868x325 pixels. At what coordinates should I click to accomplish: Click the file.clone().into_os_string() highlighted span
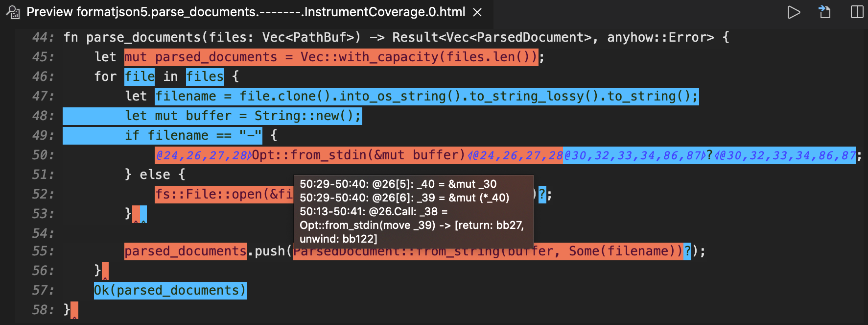pyautogui.click(x=426, y=97)
